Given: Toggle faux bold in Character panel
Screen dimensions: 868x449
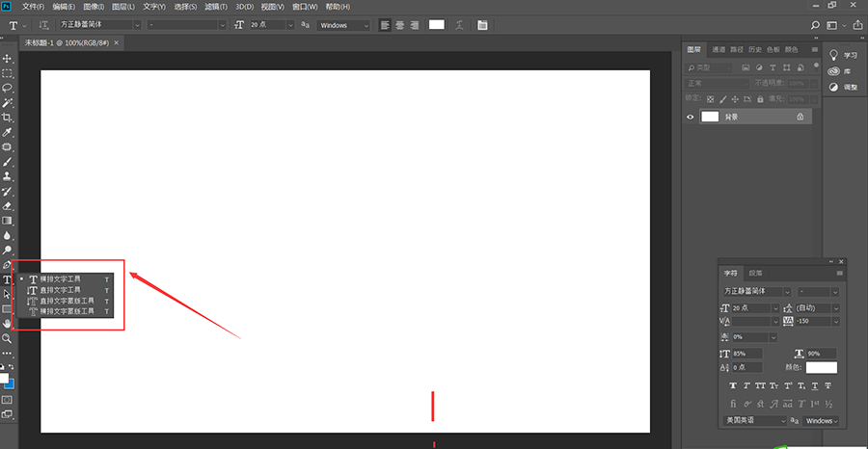Looking at the screenshot, I should pos(733,385).
